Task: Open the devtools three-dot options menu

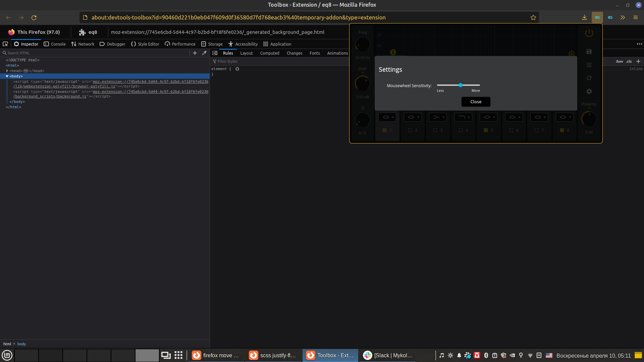Action: [639, 44]
